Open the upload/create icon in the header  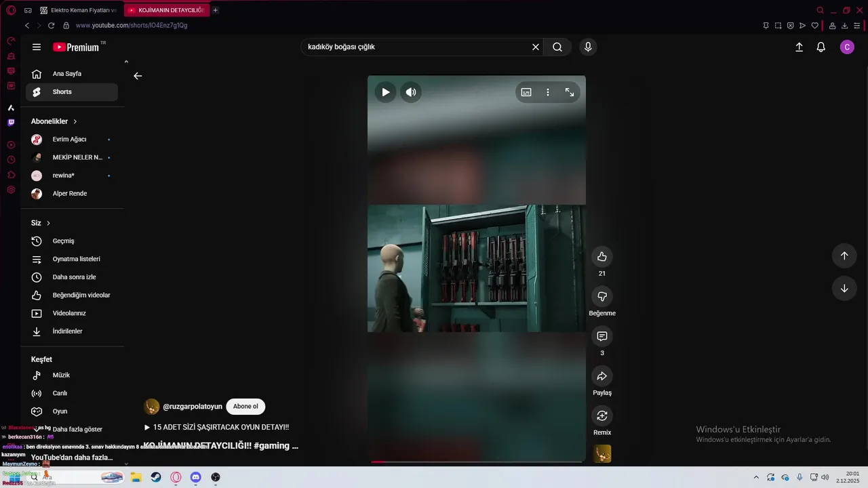[799, 47]
